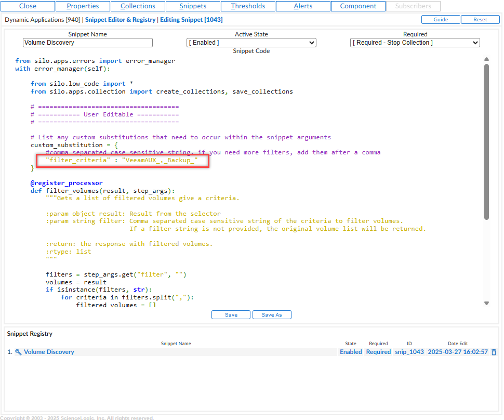
Task: Click the 'with error_manager(self):' line
Action: coord(62,69)
